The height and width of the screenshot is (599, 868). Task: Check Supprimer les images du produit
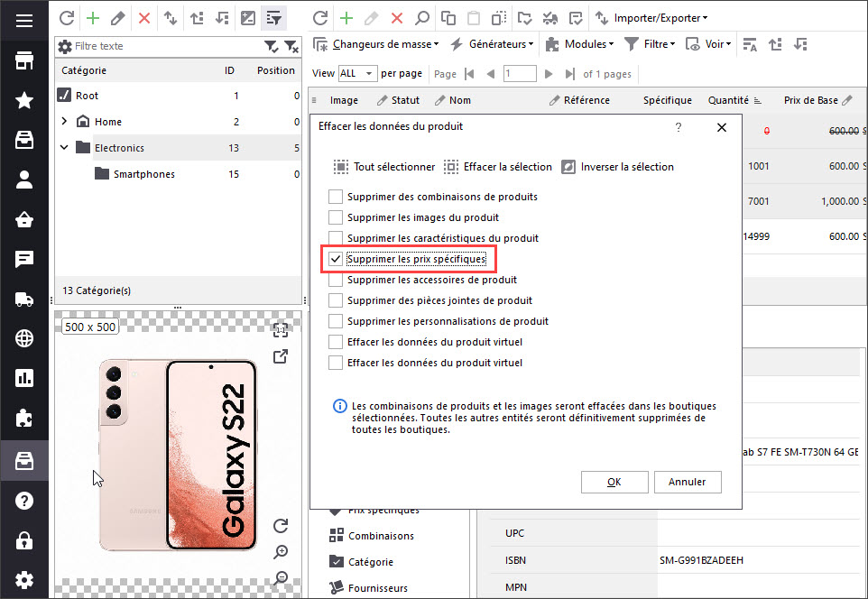pyautogui.click(x=336, y=217)
